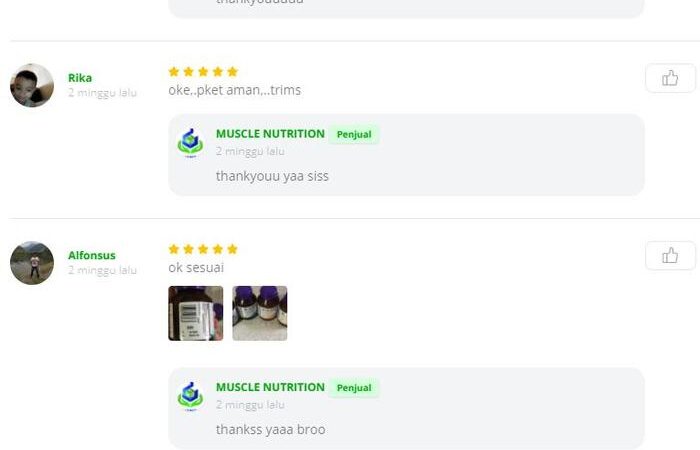Image resolution: width=700 pixels, height=450 pixels.
Task: Click the "thankyouu yaa siss" seller reply
Action: click(x=272, y=176)
